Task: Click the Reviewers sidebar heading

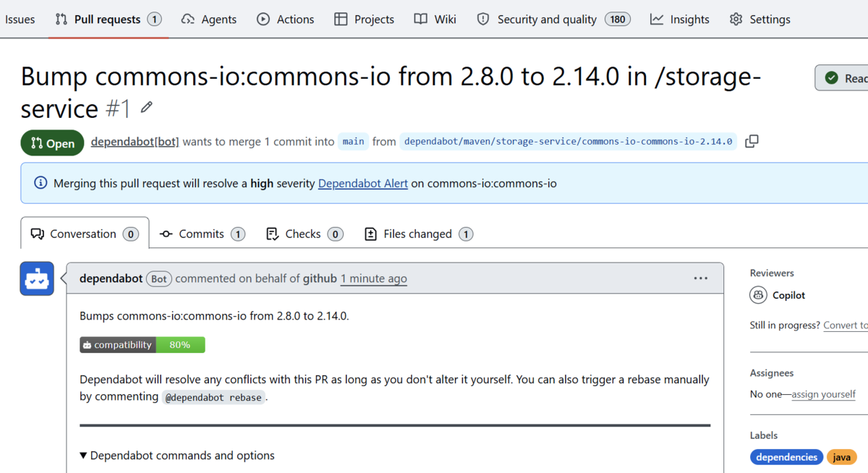Action: (772, 273)
